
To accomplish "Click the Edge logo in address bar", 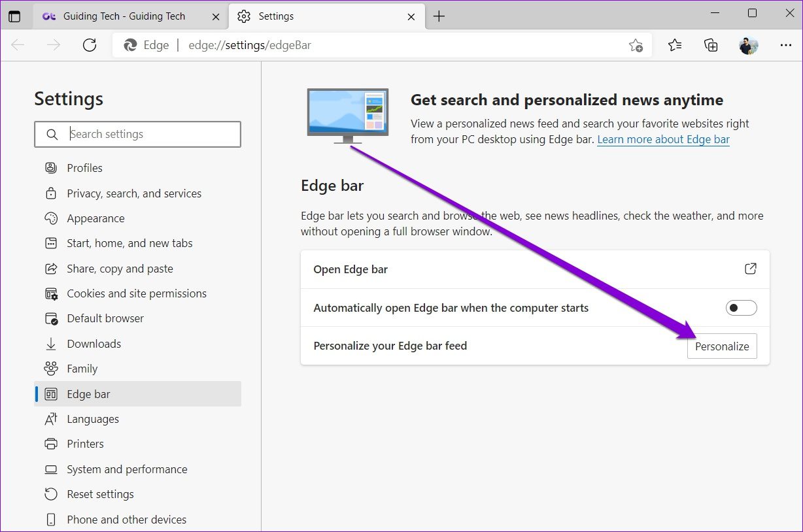I will 131,45.
